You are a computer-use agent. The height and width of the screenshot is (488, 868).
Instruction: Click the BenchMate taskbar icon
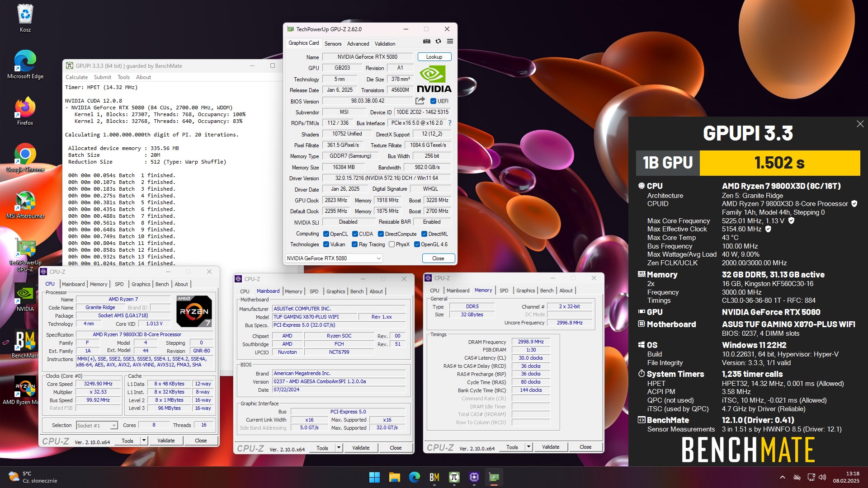(434, 477)
